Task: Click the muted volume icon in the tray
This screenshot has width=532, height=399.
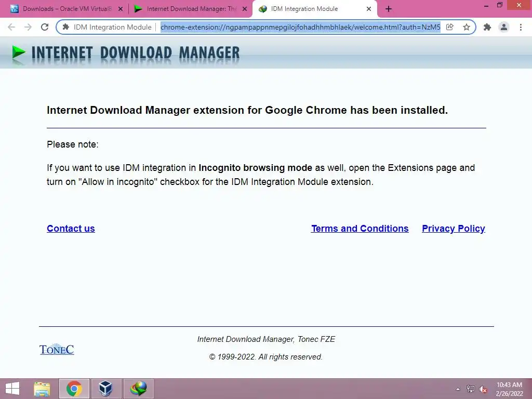Action: tap(483, 389)
